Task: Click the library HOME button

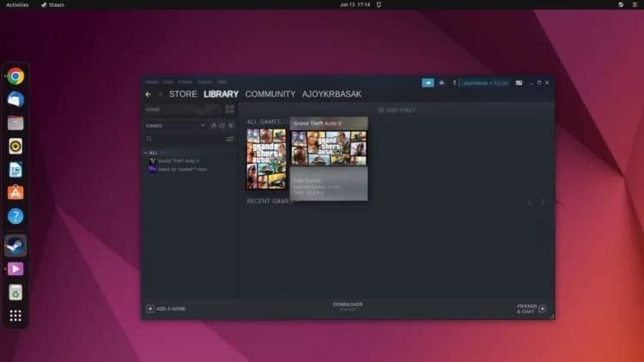Action: pyautogui.click(x=183, y=109)
